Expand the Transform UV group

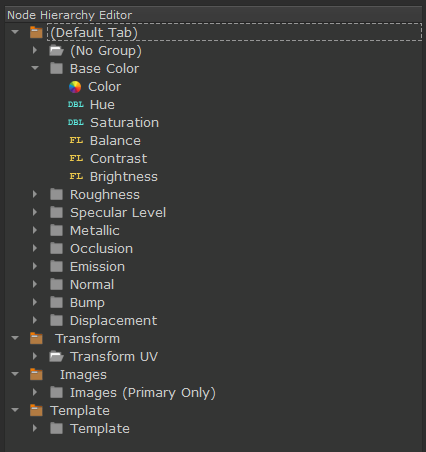35,356
